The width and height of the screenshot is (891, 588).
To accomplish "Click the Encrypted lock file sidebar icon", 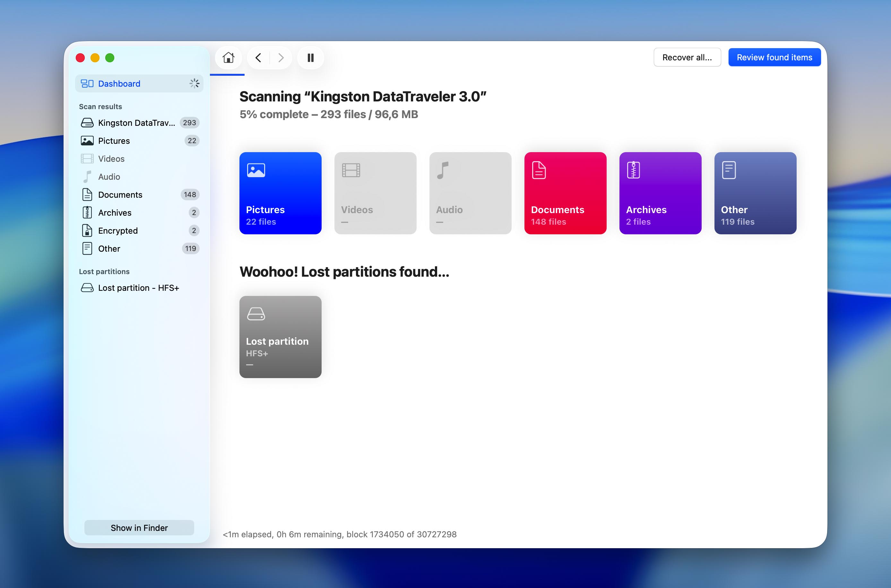I will coord(87,231).
